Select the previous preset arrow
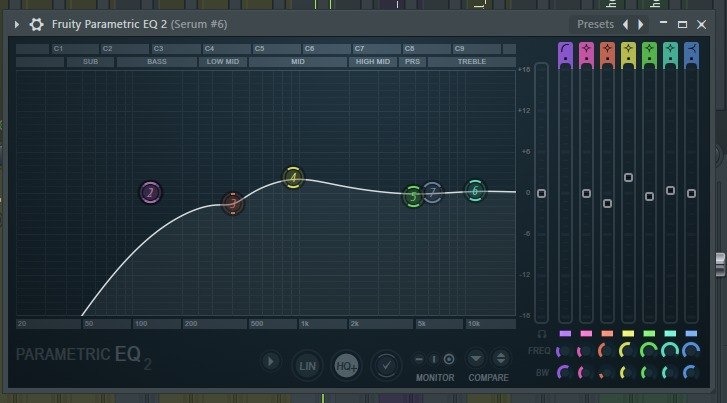Image resolution: width=727 pixels, height=403 pixels. pos(625,24)
